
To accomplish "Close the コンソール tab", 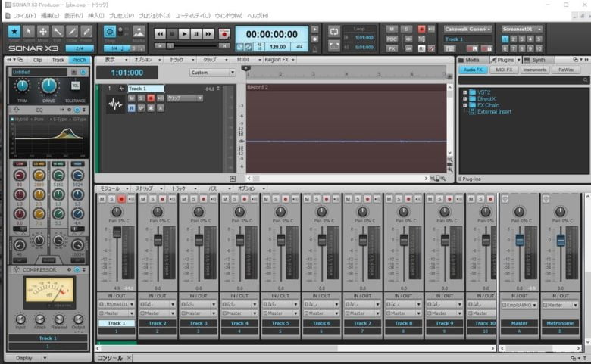I will (x=129, y=358).
